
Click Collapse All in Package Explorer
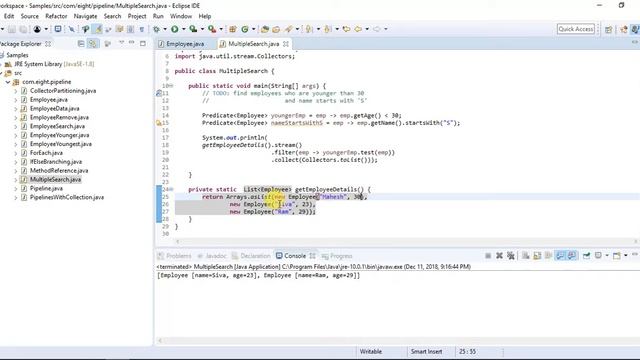pos(81,43)
